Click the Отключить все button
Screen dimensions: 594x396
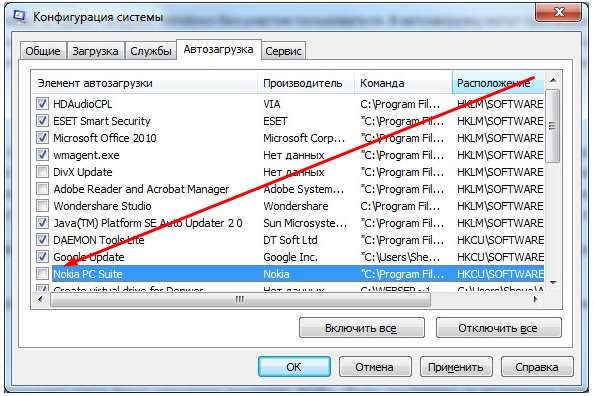[498, 328]
